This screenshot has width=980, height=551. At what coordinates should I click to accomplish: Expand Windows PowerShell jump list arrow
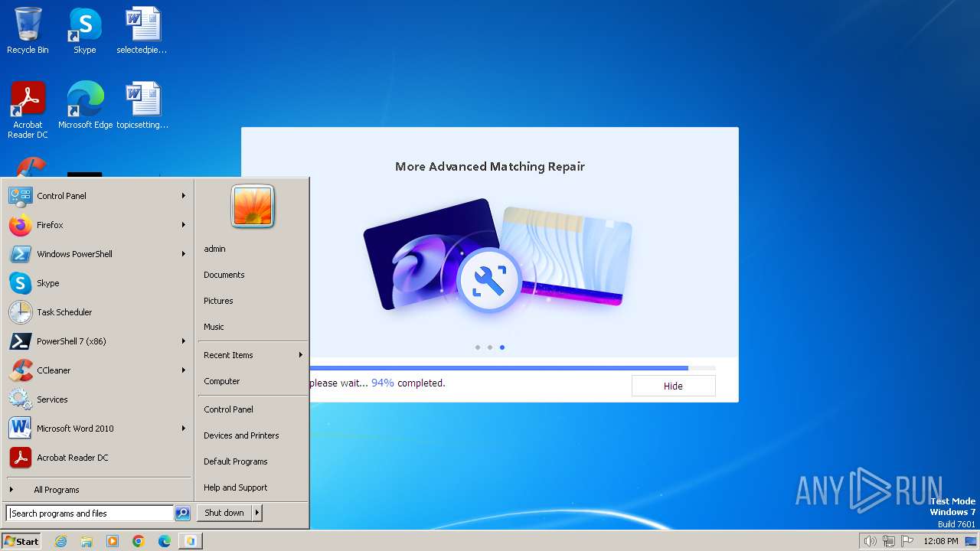(184, 254)
